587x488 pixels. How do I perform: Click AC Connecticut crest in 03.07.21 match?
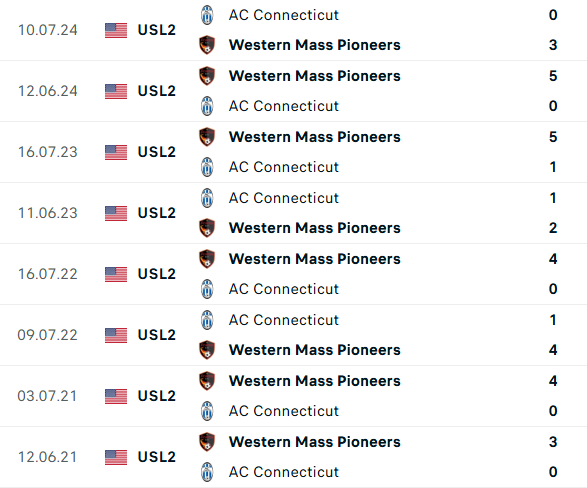click(207, 411)
